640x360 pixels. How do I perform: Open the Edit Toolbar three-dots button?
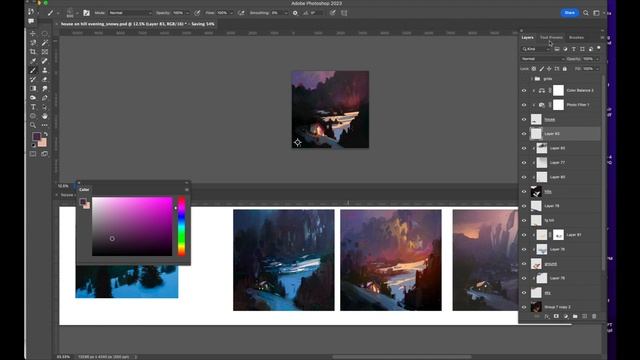coord(44,125)
